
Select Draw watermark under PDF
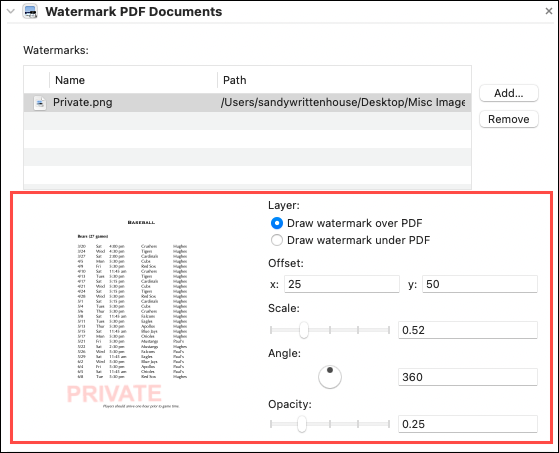pyautogui.click(x=277, y=240)
